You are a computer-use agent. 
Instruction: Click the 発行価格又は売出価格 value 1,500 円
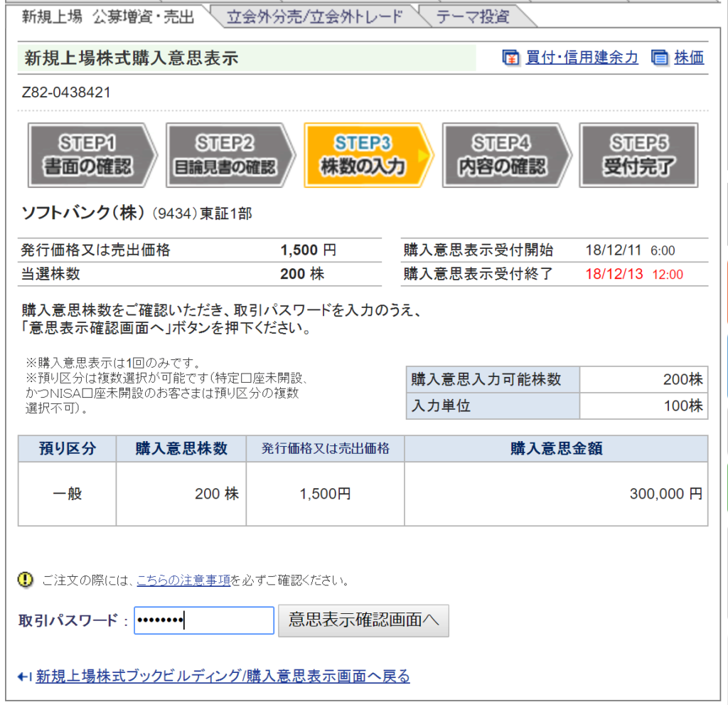pos(309,250)
